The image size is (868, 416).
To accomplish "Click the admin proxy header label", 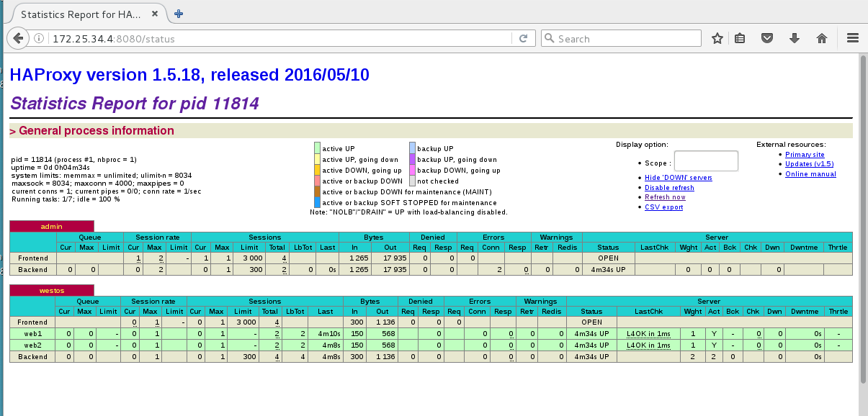I will coord(51,227).
